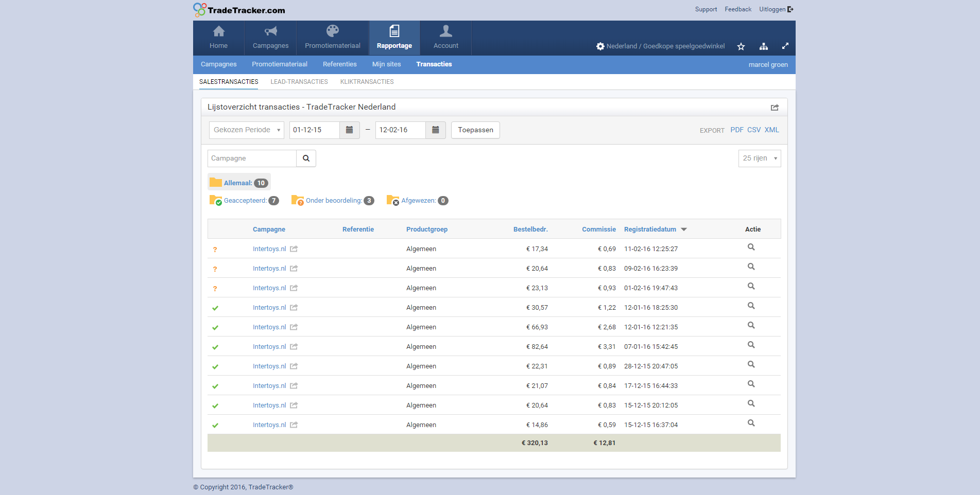Show Allemaal transactions folder
Viewport: 980px width, 495px height.
239,183
